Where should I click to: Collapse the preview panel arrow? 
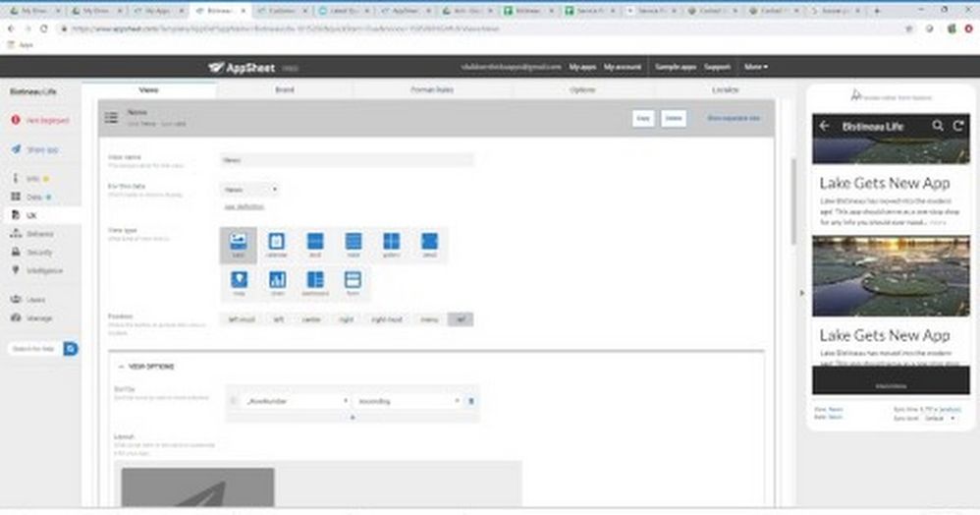point(802,292)
